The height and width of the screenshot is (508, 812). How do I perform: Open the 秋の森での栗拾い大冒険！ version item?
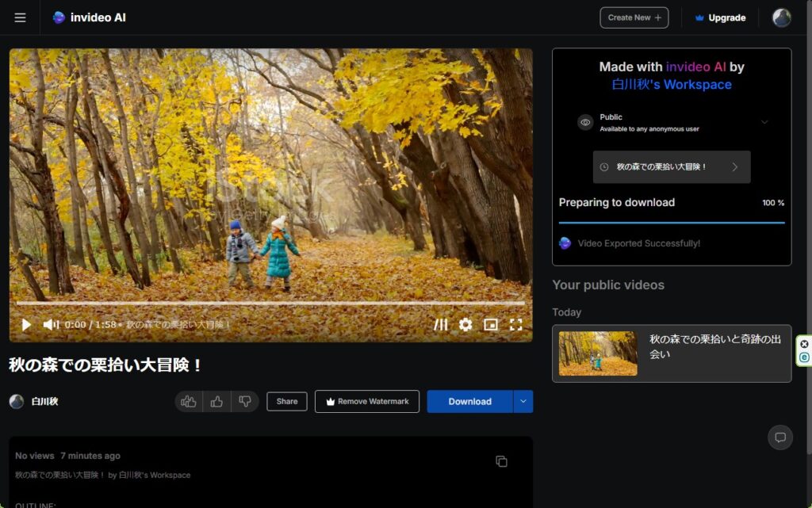(671, 167)
